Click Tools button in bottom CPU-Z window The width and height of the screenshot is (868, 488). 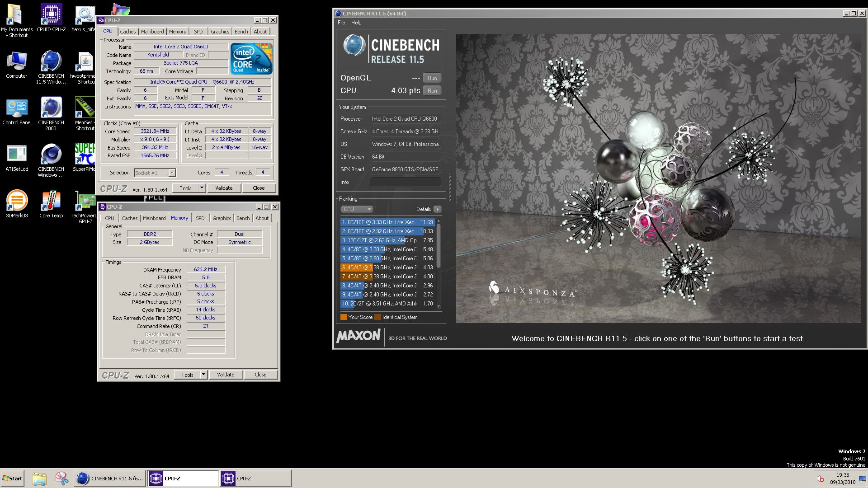(187, 375)
